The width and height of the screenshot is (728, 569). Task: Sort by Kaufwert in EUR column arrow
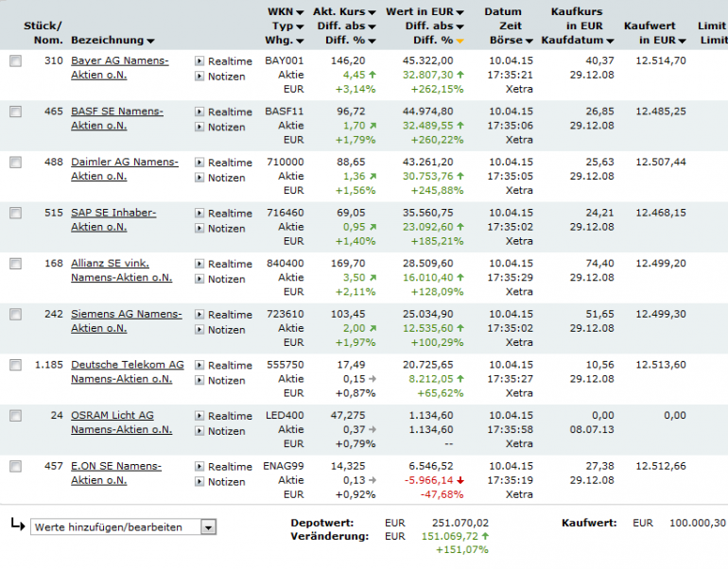[682, 41]
